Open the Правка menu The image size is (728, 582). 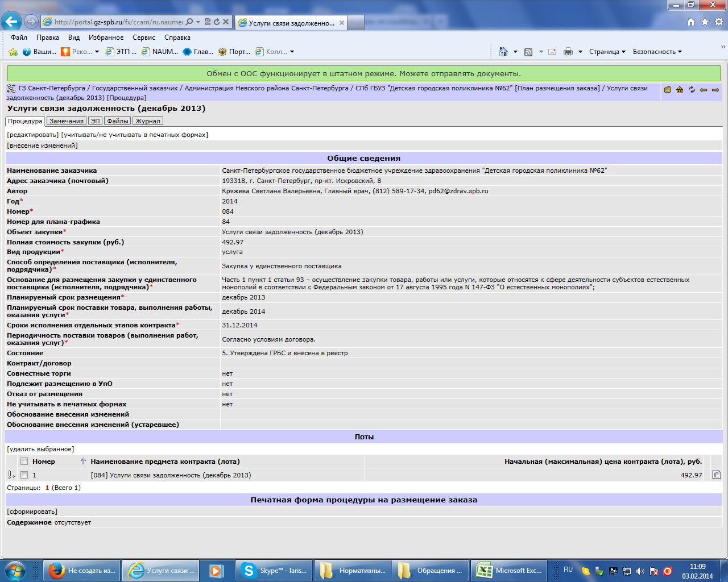[48, 38]
